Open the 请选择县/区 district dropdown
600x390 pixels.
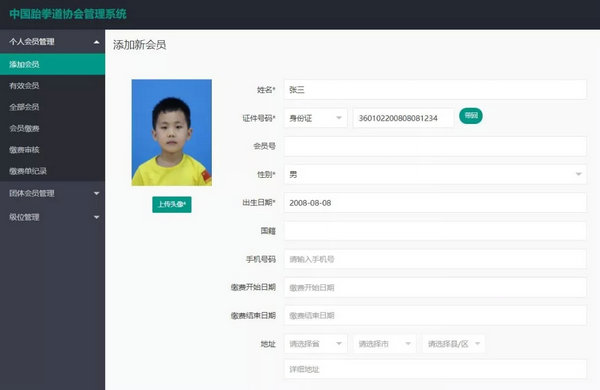(x=454, y=344)
